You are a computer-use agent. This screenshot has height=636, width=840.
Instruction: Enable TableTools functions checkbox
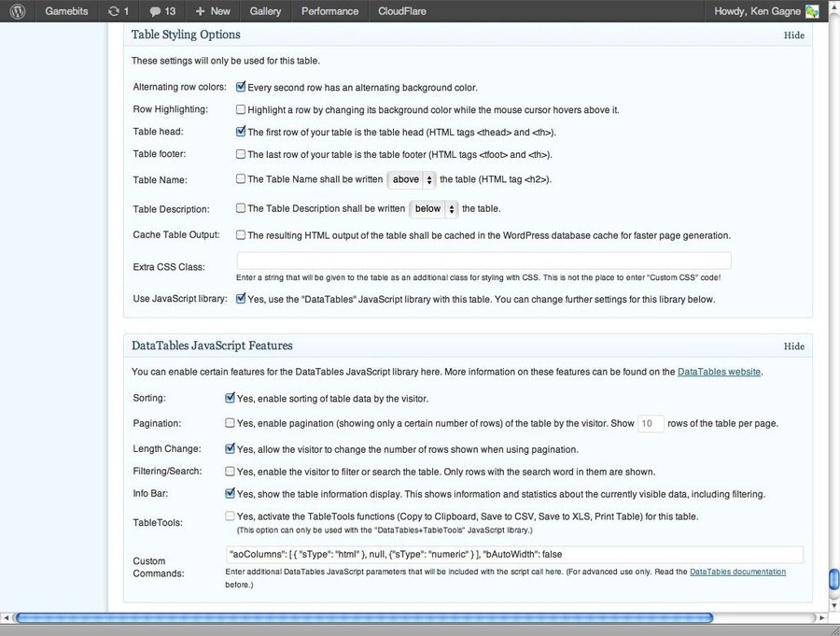point(230,516)
